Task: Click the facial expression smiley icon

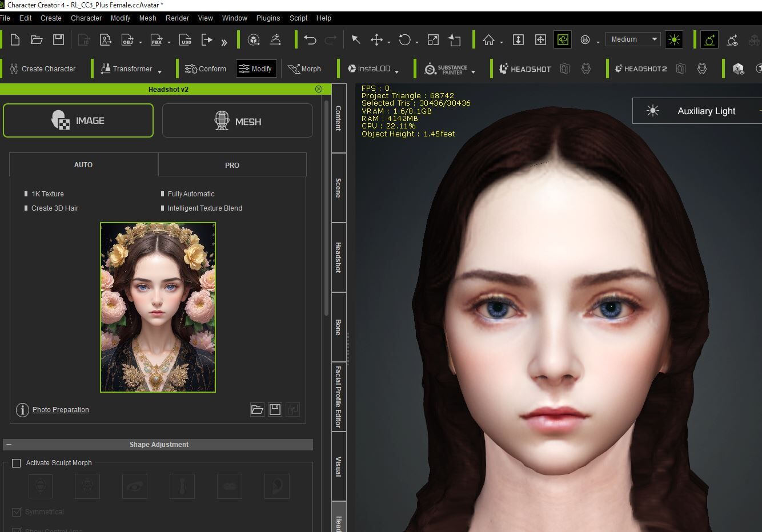Action: click(x=585, y=39)
